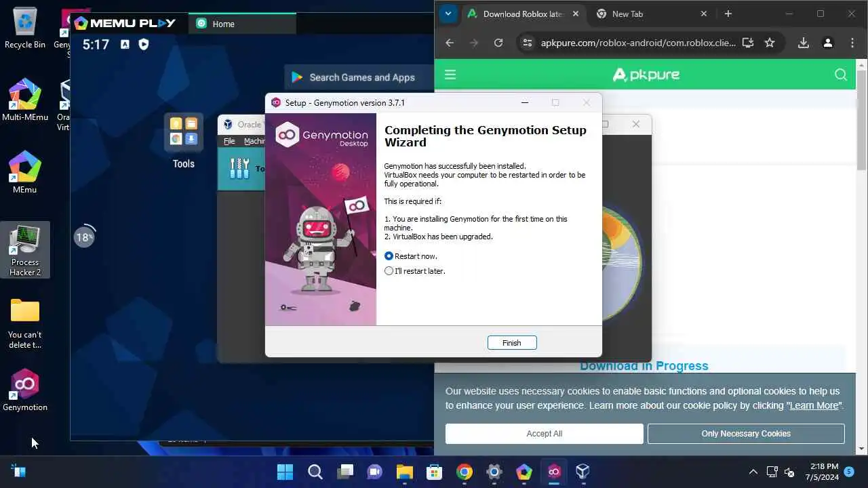The width and height of the screenshot is (868, 488).
Task: Open a new Chrome tab
Action: tap(728, 14)
